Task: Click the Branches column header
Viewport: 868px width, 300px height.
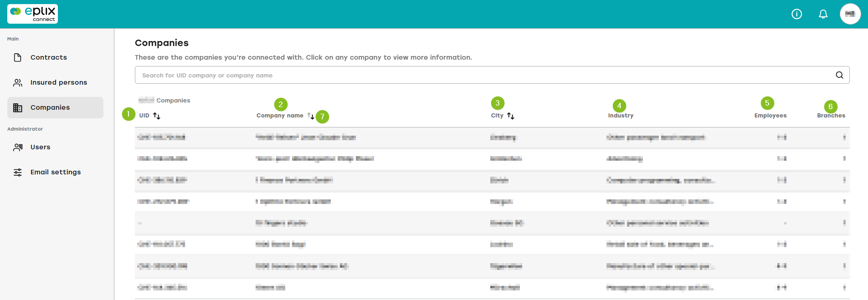Action: coord(831,116)
